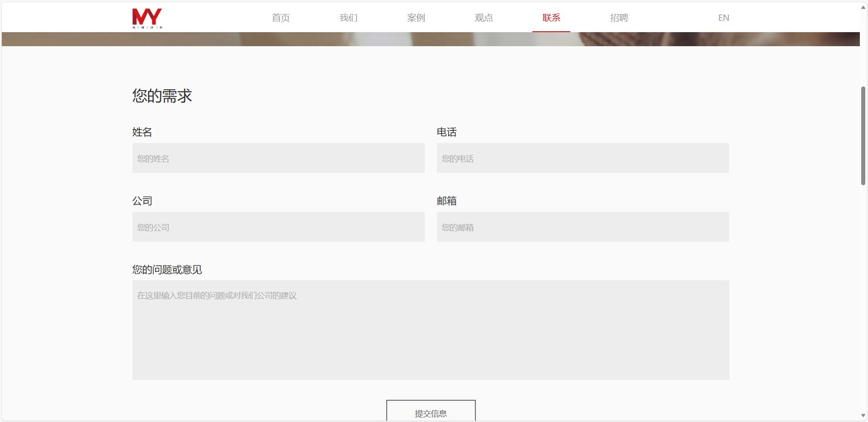The width and height of the screenshot is (868, 422).
Task: Click the 您的需求 heading text
Action: (x=162, y=96)
